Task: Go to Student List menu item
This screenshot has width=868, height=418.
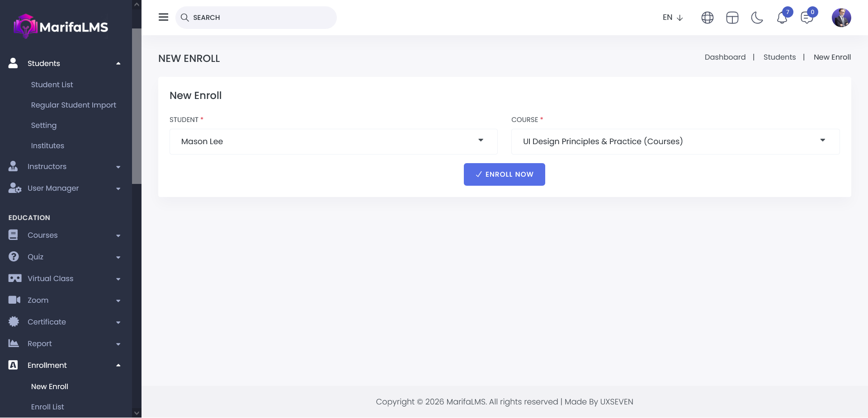Action: [x=52, y=85]
